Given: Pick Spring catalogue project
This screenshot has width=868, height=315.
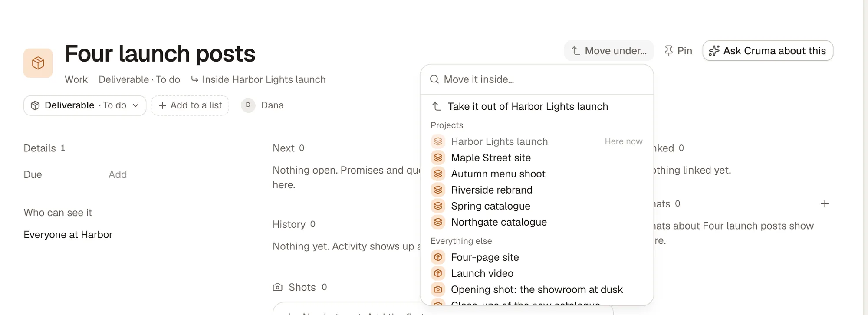Looking at the screenshot, I should pyautogui.click(x=537, y=206).
